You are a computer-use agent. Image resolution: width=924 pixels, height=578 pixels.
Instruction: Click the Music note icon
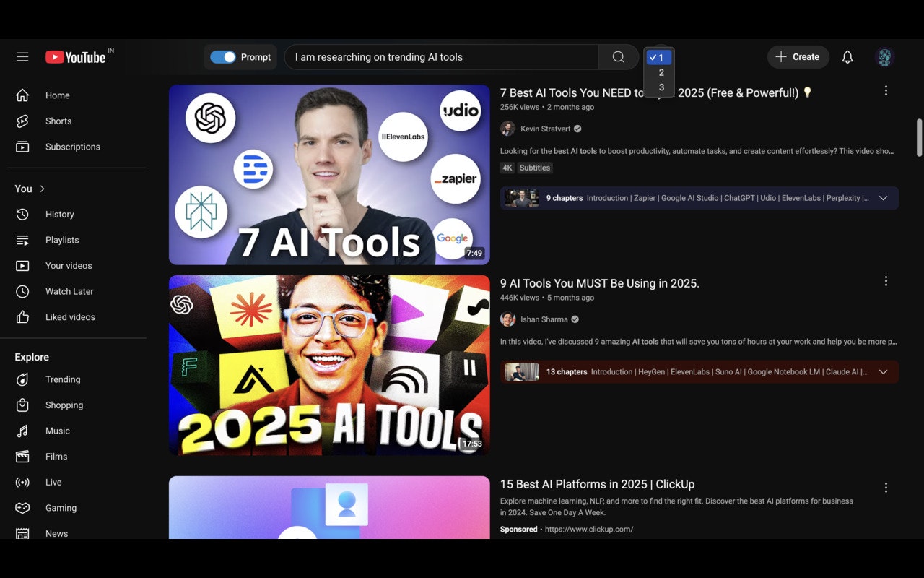point(22,431)
